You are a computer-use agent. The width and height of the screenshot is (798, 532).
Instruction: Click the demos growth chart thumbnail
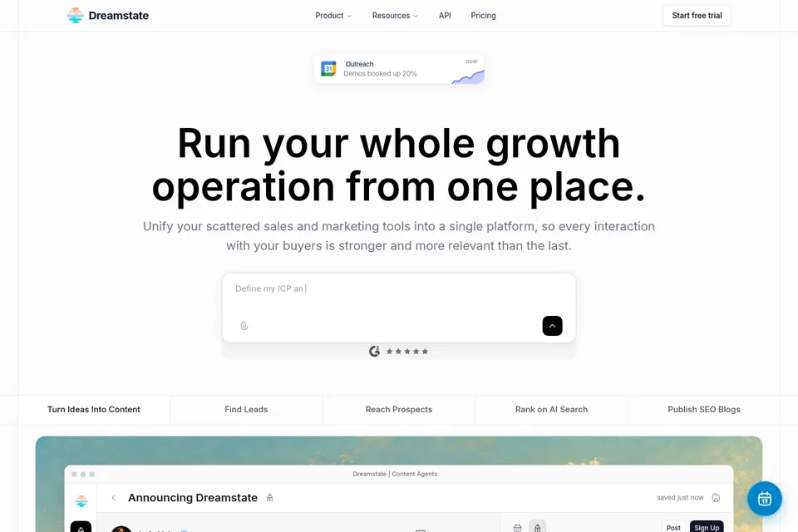pos(468,76)
